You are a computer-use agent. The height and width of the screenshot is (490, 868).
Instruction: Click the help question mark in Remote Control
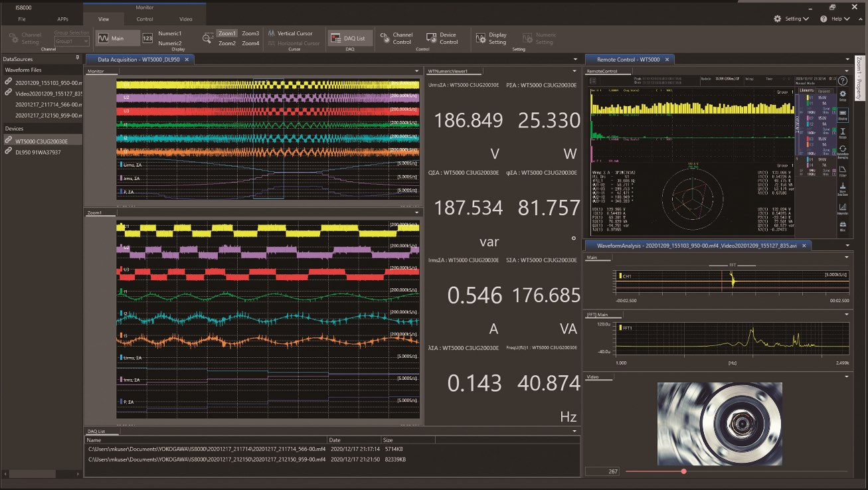coord(842,80)
